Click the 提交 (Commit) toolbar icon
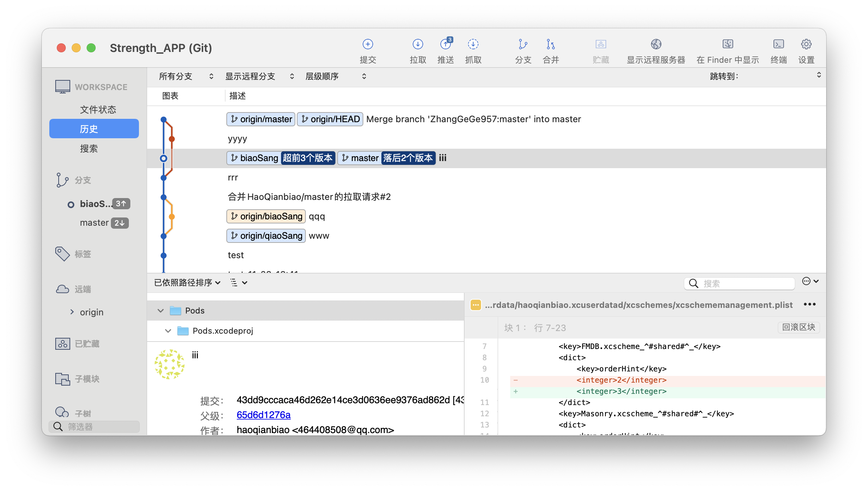868x491 pixels. 368,44
